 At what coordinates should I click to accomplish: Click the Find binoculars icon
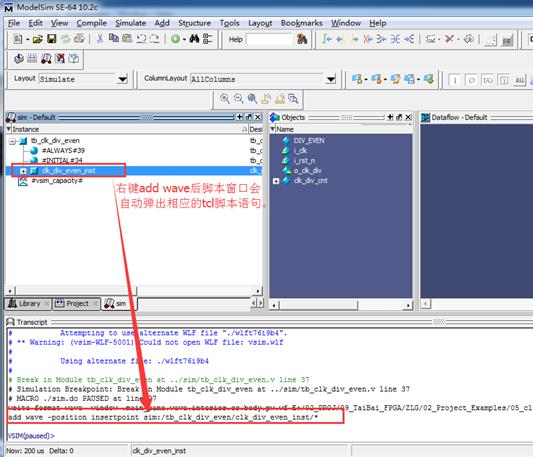194,39
